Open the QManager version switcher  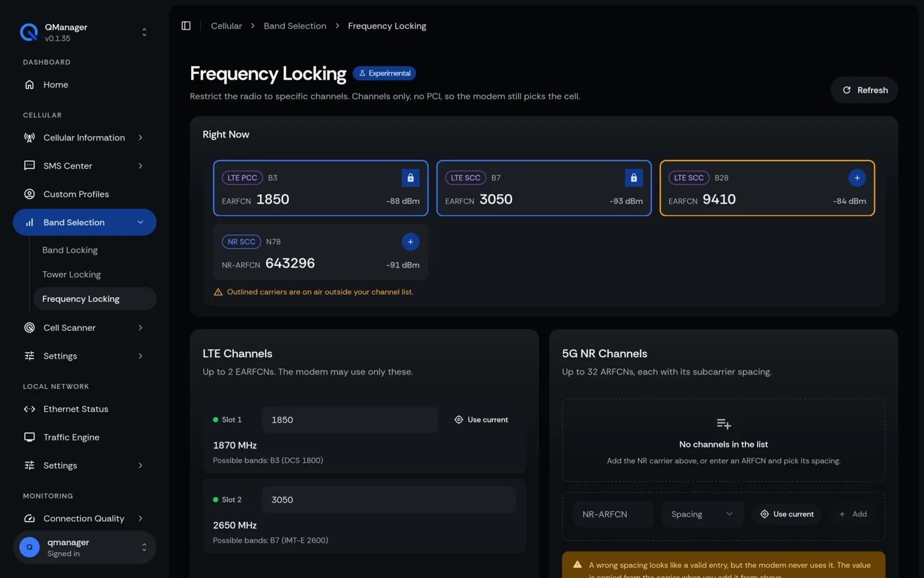(144, 32)
